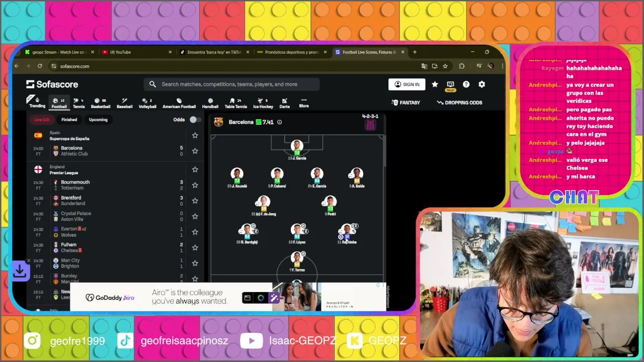Select the American Football tab

click(179, 103)
